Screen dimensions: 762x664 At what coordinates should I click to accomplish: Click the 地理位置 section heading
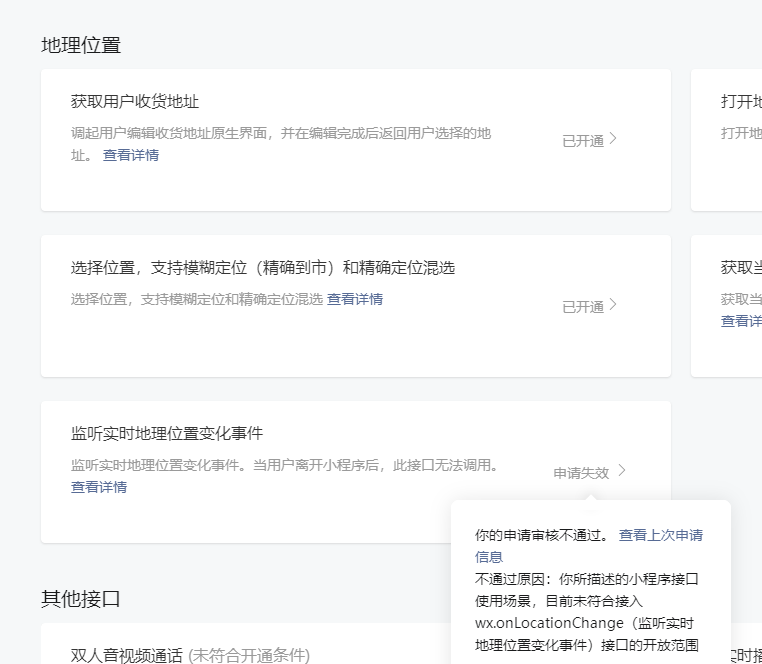(x=81, y=45)
